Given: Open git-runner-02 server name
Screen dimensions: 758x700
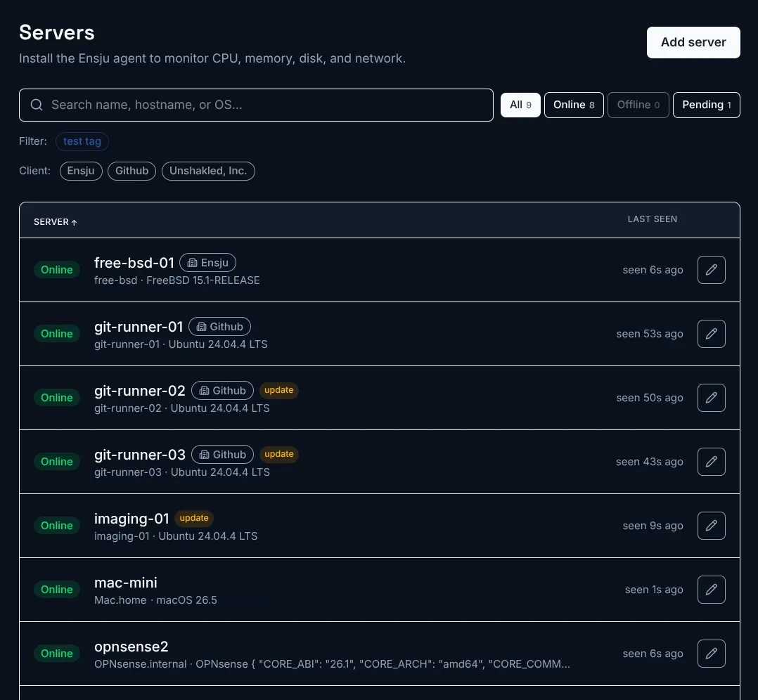Looking at the screenshot, I should tap(140, 391).
